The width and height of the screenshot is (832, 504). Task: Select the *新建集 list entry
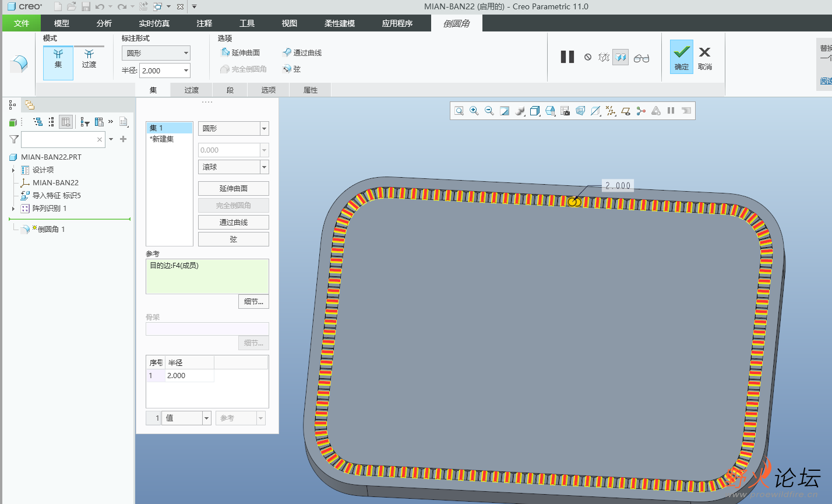[162, 139]
